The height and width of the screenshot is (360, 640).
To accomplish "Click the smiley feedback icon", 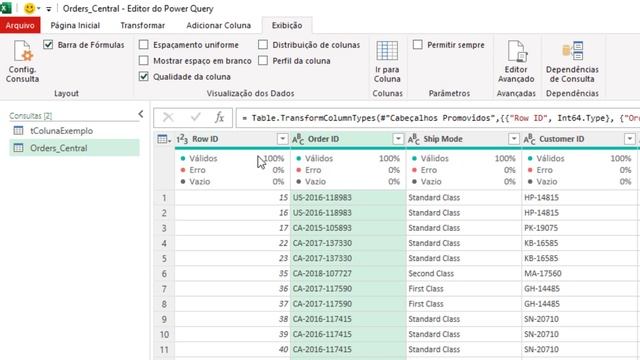I will pos(29,8).
